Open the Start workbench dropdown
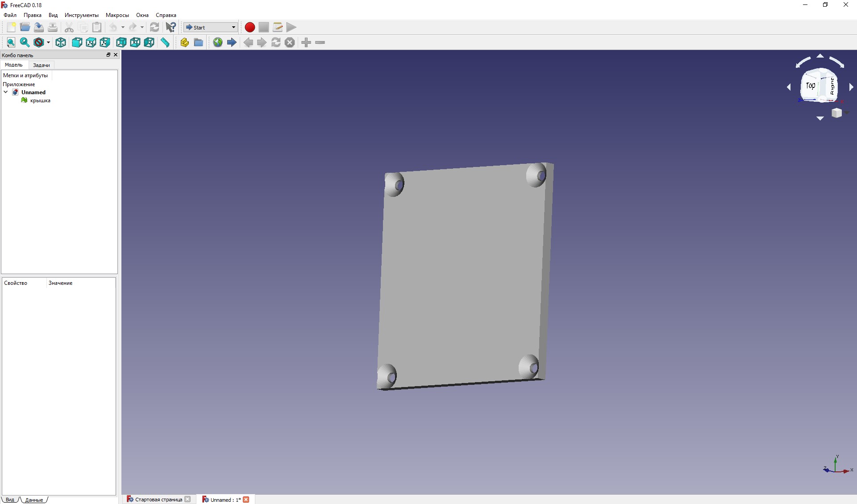The image size is (857, 504). click(211, 27)
